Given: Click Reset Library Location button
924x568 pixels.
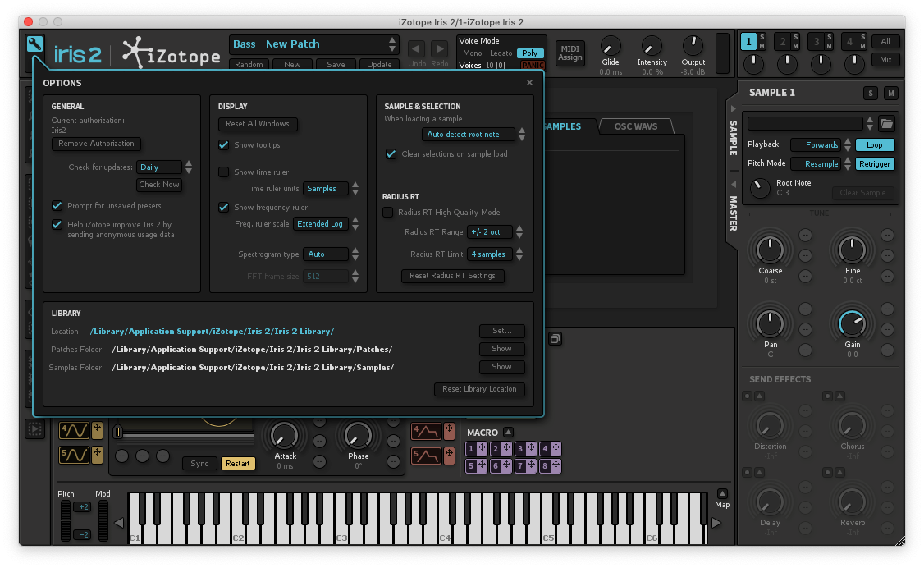Looking at the screenshot, I should [479, 389].
